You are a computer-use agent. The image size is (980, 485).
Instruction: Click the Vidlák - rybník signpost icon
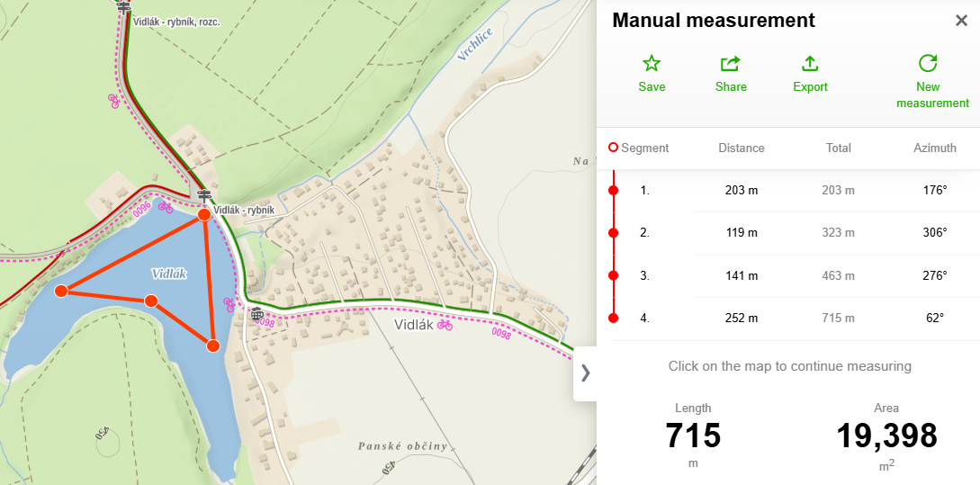tap(204, 196)
